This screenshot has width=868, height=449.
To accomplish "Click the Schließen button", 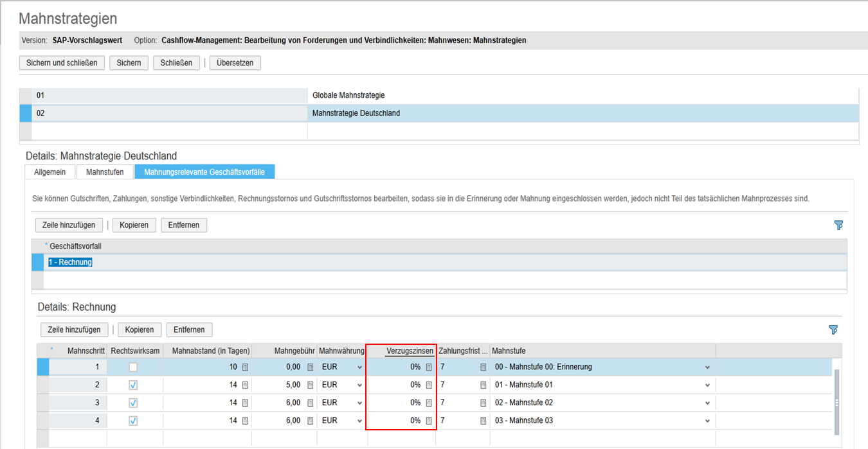I will coord(176,63).
